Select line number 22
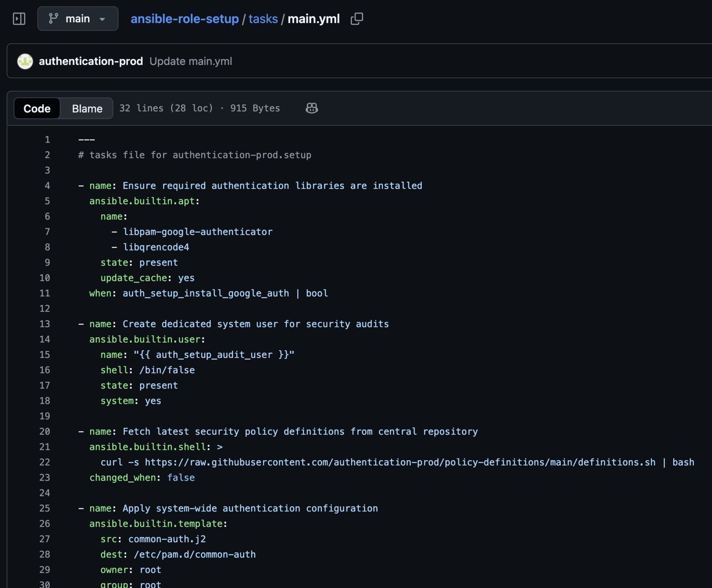The width and height of the screenshot is (712, 588). [x=45, y=462]
